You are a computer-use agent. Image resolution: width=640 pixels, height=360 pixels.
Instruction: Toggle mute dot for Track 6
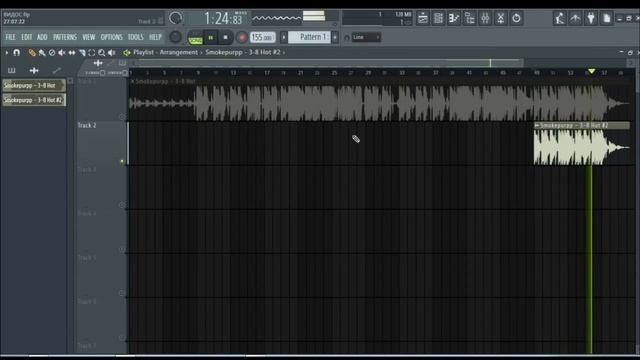[122, 337]
